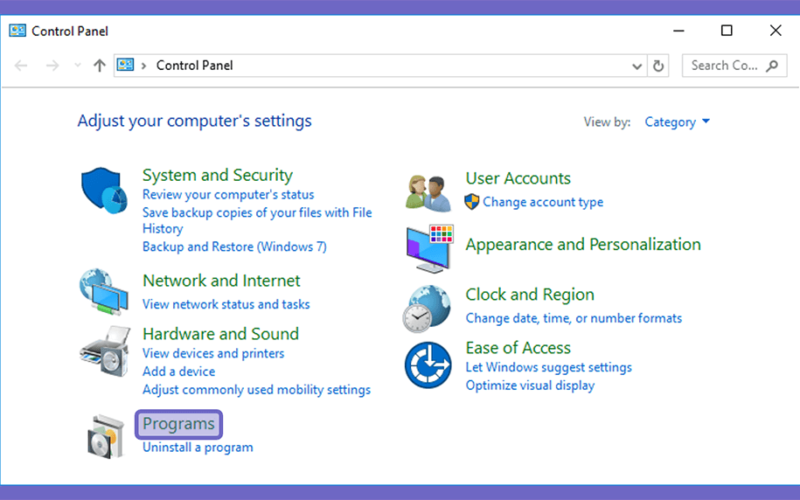Click Control Panel breadcrumb in address bar
Image resolution: width=800 pixels, height=500 pixels.
tap(194, 66)
